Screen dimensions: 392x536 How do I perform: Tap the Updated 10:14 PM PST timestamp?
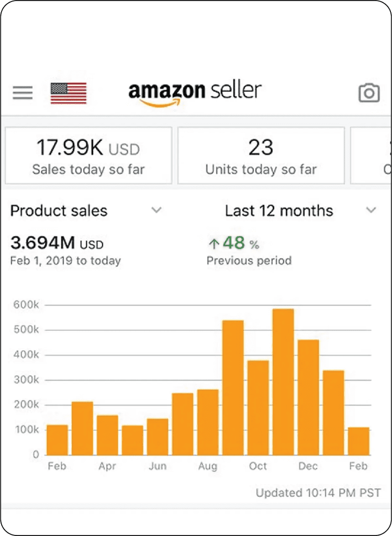(318, 493)
